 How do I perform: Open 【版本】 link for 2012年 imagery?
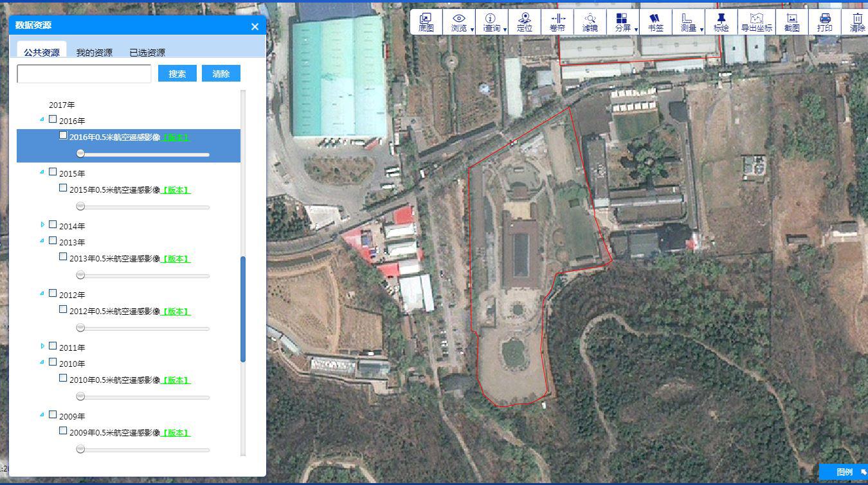point(176,312)
